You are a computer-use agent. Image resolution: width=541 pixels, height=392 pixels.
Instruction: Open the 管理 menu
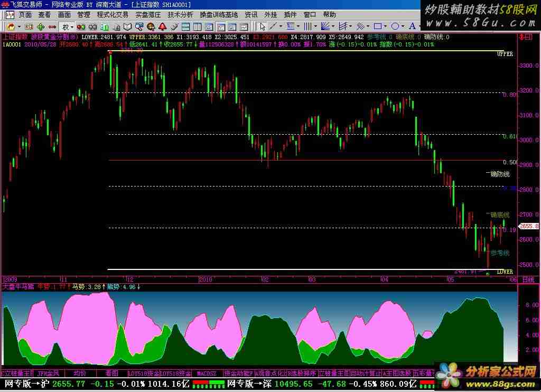click(83, 14)
